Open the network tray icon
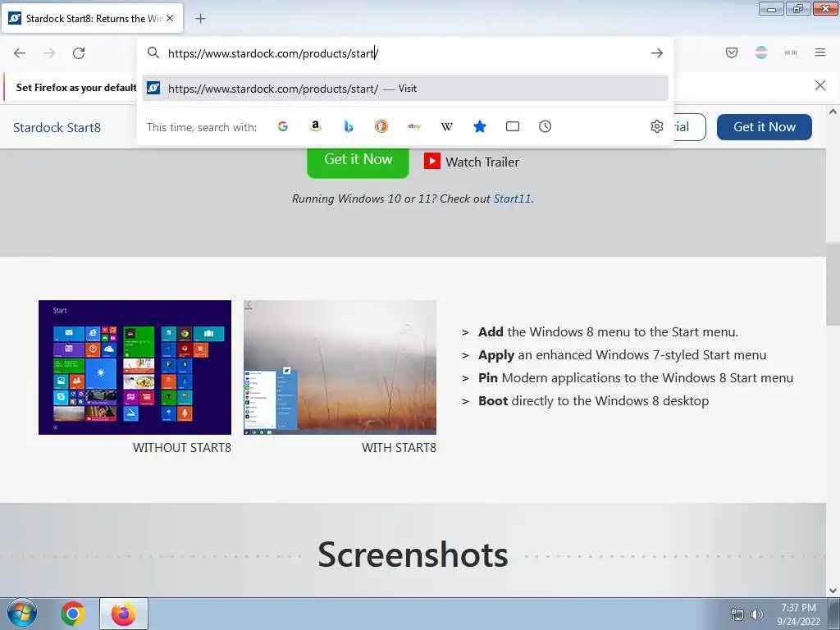Screen dimensions: 840x630 pyautogui.click(x=737, y=614)
